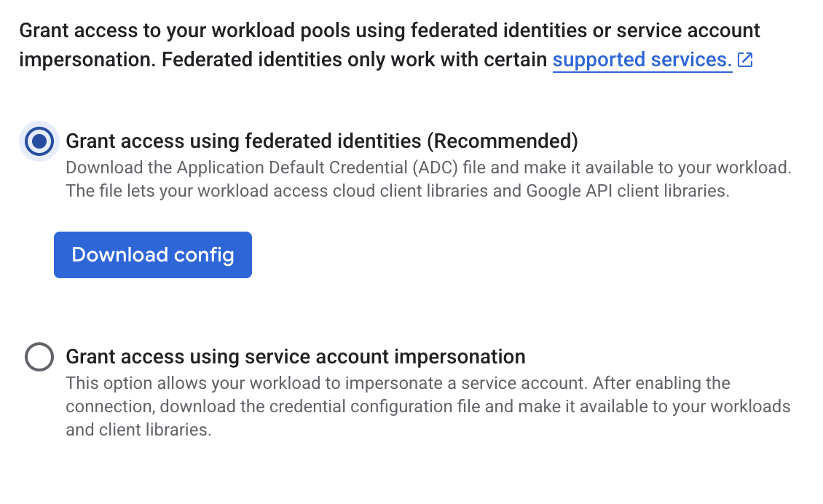
Task: Click the 'and client libraries.' description line
Action: pyautogui.click(x=138, y=430)
